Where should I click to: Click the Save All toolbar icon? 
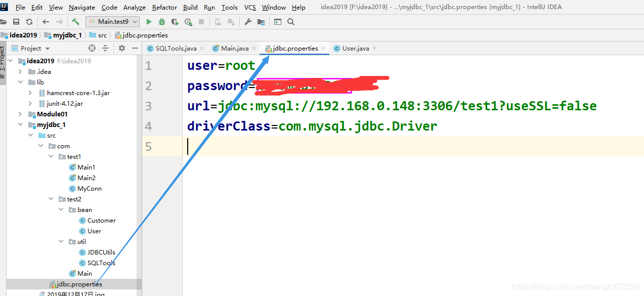click(x=16, y=22)
